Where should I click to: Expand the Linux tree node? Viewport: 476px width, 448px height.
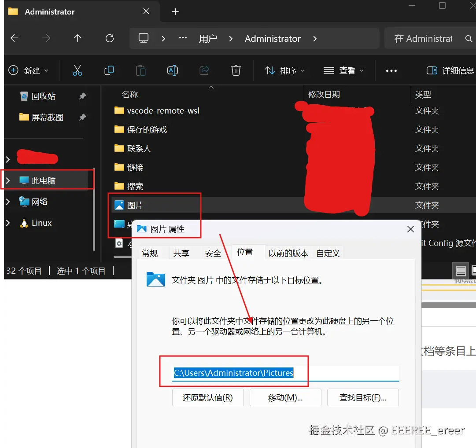point(8,223)
